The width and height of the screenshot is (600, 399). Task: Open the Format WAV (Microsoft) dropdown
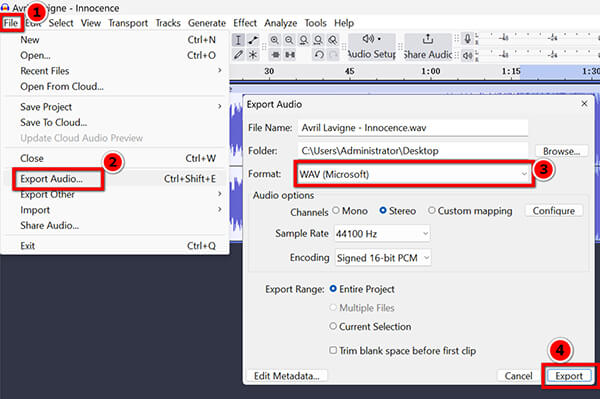click(414, 174)
